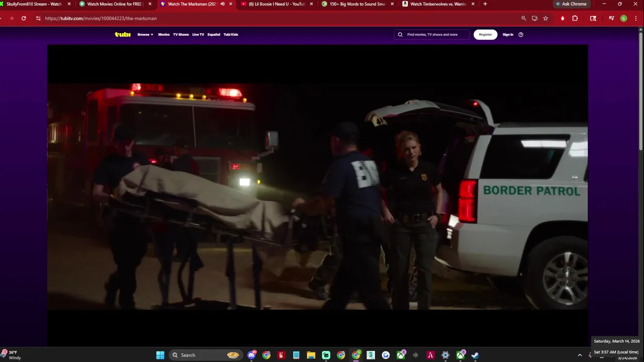
Task: Open Tubi Kids
Action: point(231,35)
